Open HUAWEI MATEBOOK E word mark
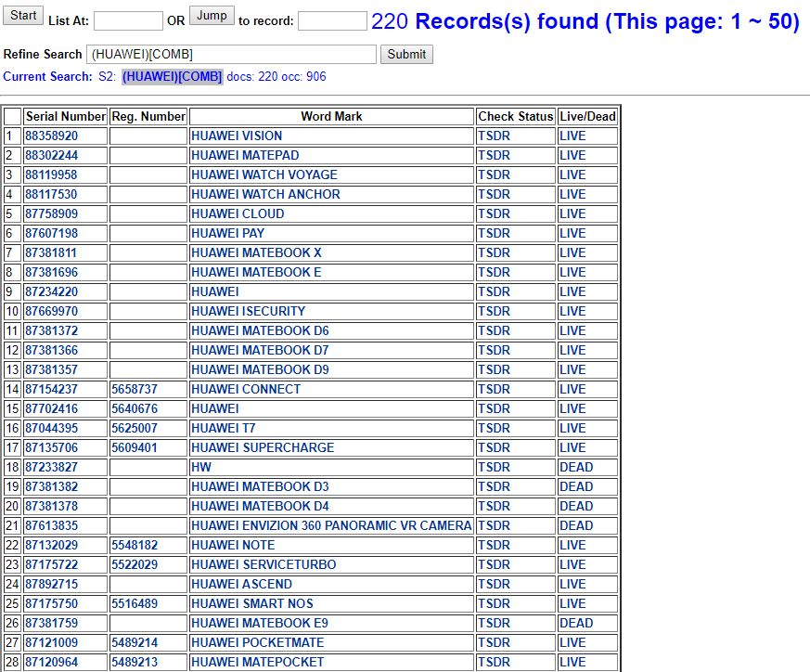The width and height of the screenshot is (810, 672). pos(256,272)
